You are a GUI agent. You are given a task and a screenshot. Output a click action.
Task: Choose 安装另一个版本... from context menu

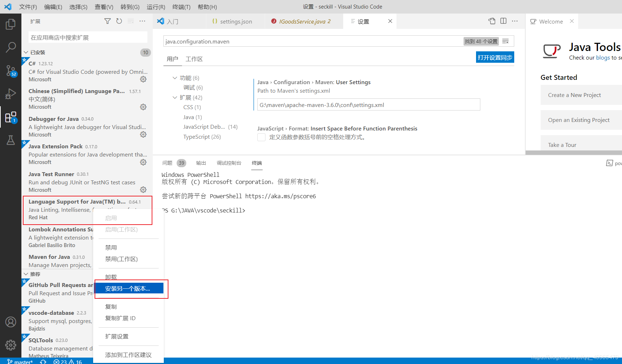[129, 288]
